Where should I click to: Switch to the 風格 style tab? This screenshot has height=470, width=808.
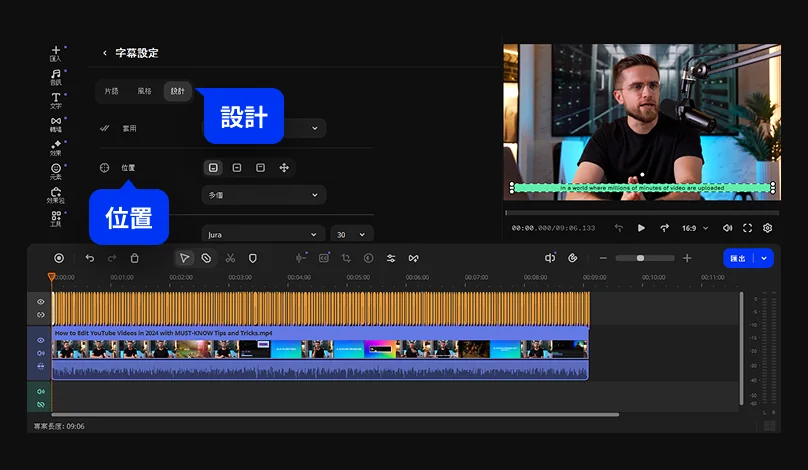(144, 91)
